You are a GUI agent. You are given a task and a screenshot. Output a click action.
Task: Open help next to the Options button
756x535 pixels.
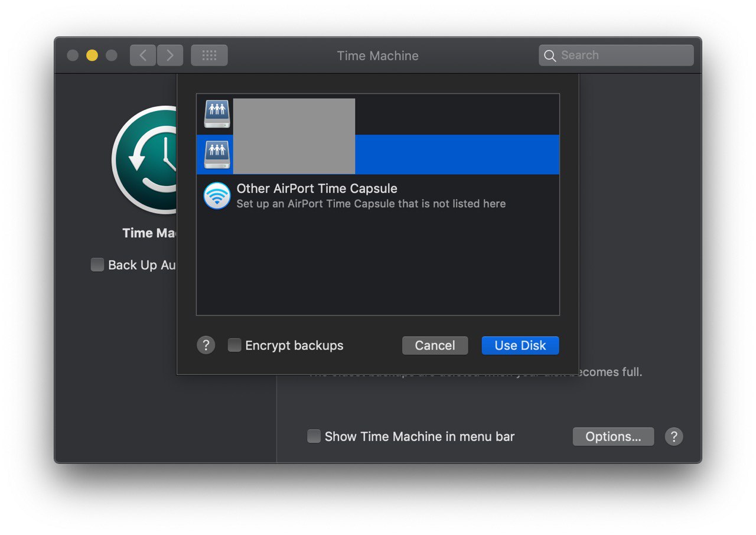click(674, 436)
